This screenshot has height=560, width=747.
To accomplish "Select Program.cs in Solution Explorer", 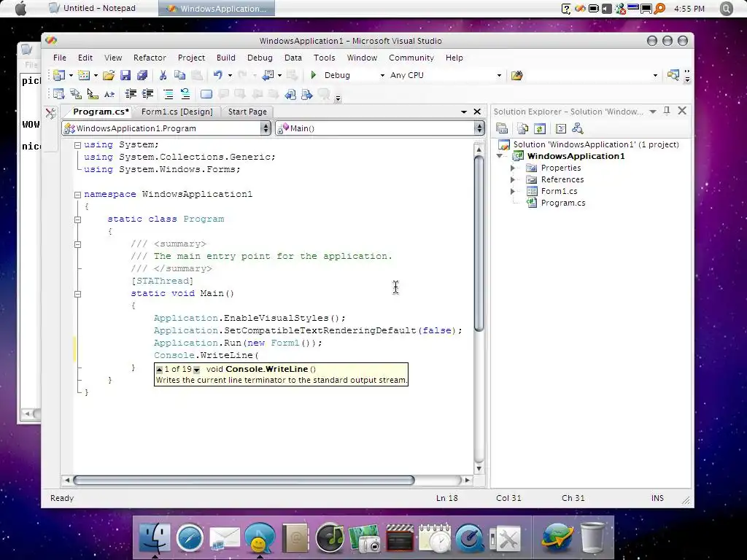I will click(562, 203).
